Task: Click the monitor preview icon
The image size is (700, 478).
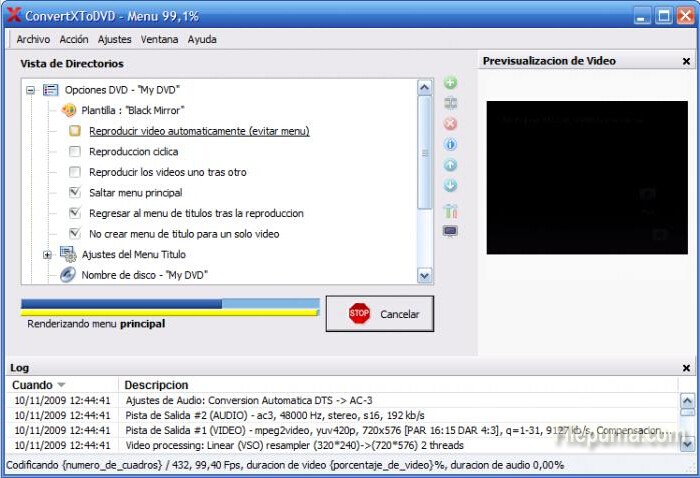Action: pyautogui.click(x=450, y=231)
